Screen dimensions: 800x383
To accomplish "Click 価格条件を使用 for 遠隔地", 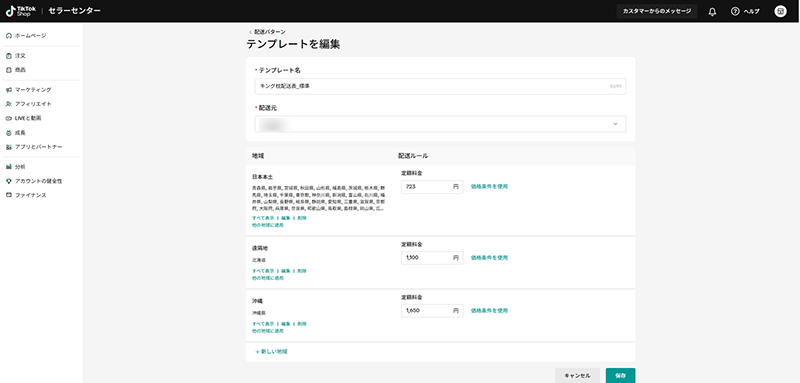I will 489,258.
